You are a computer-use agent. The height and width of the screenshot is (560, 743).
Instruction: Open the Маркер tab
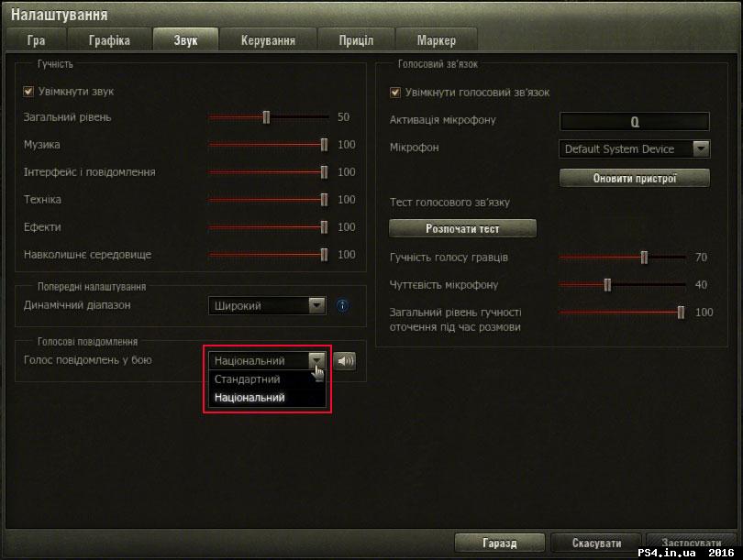pyautogui.click(x=438, y=39)
